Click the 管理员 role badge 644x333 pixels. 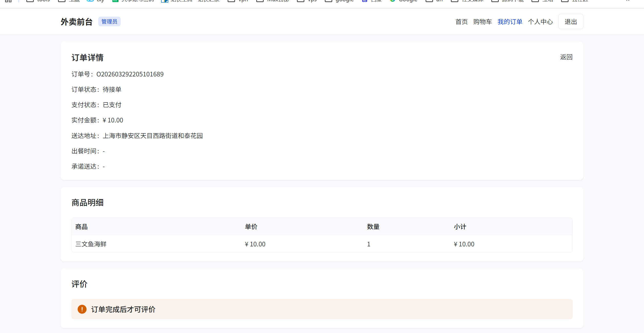(x=109, y=21)
